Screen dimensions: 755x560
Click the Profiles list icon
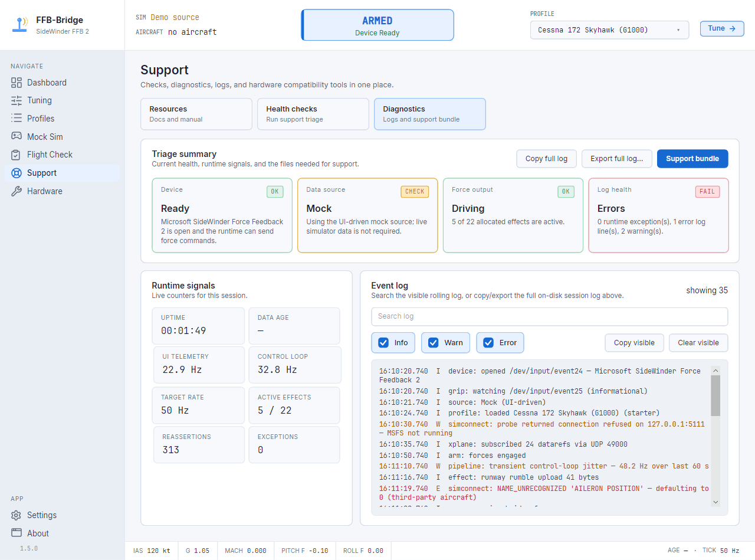(17, 119)
